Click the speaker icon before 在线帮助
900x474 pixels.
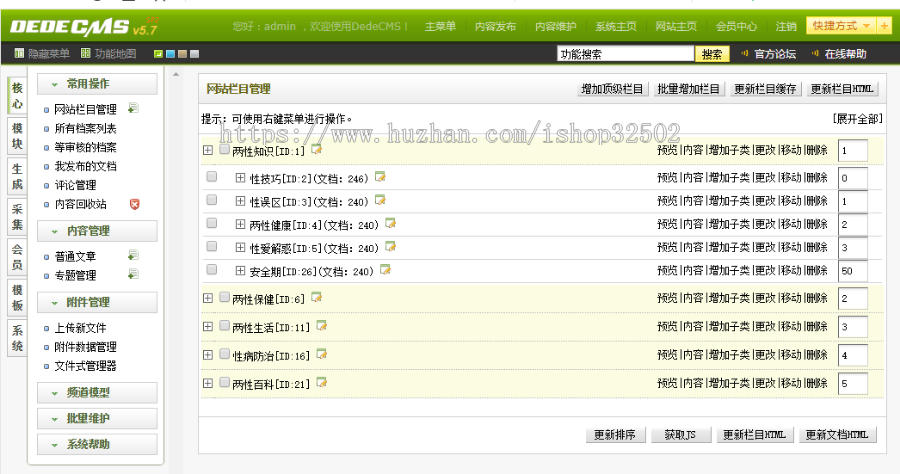tap(815, 53)
